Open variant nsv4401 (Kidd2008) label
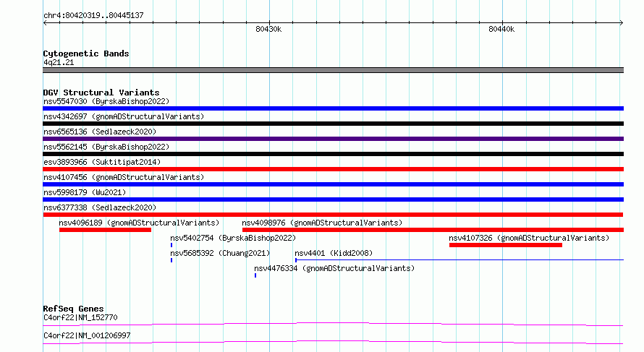This screenshot has height=352, width=644. [x=334, y=253]
